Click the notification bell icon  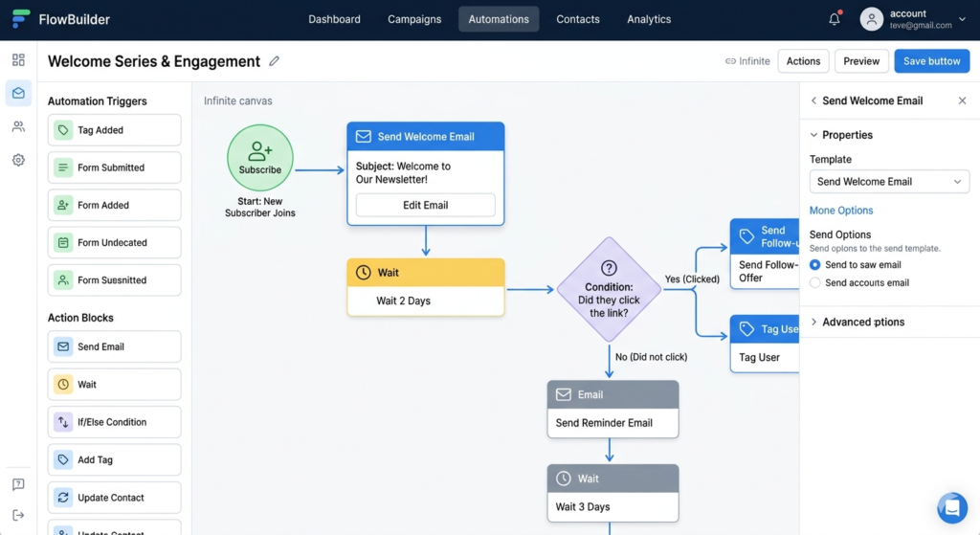tap(835, 19)
